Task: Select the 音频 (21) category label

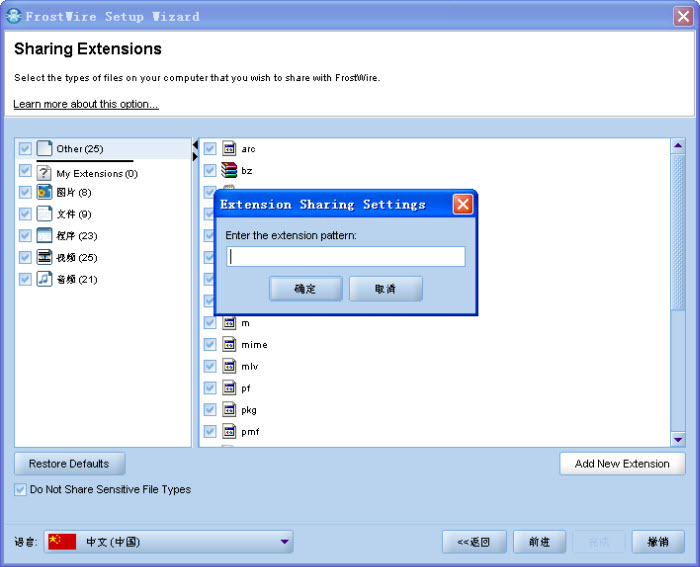Action: [77, 279]
